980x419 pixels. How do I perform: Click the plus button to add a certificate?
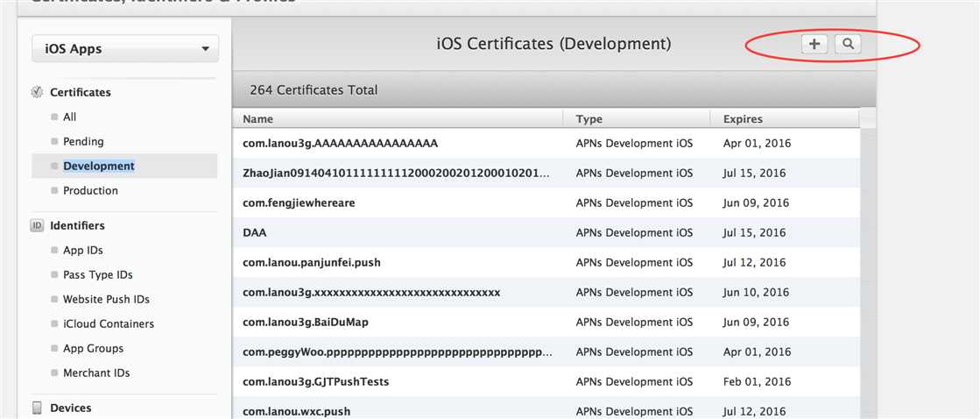tap(814, 44)
